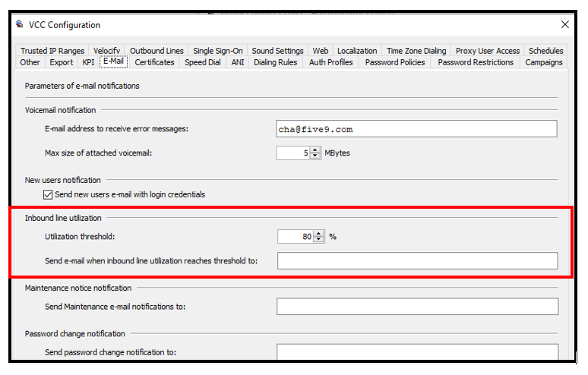The width and height of the screenshot is (588, 375).
Task: Click the VCC Configuration title bar icon
Action: [x=20, y=24]
